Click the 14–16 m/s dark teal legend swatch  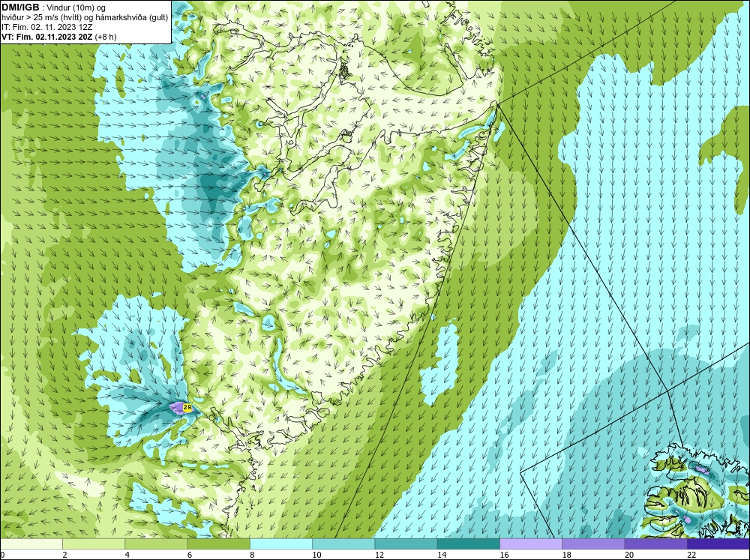(x=469, y=544)
